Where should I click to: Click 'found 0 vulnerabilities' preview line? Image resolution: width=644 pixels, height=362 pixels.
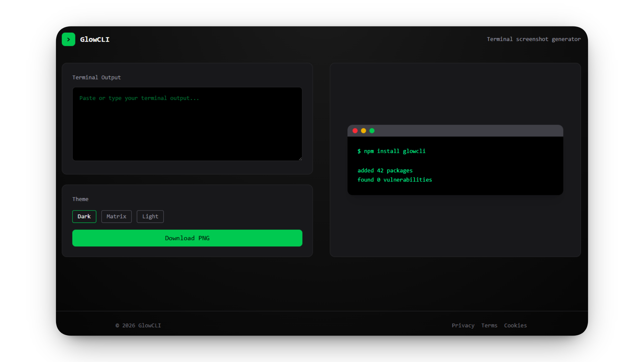[394, 180]
